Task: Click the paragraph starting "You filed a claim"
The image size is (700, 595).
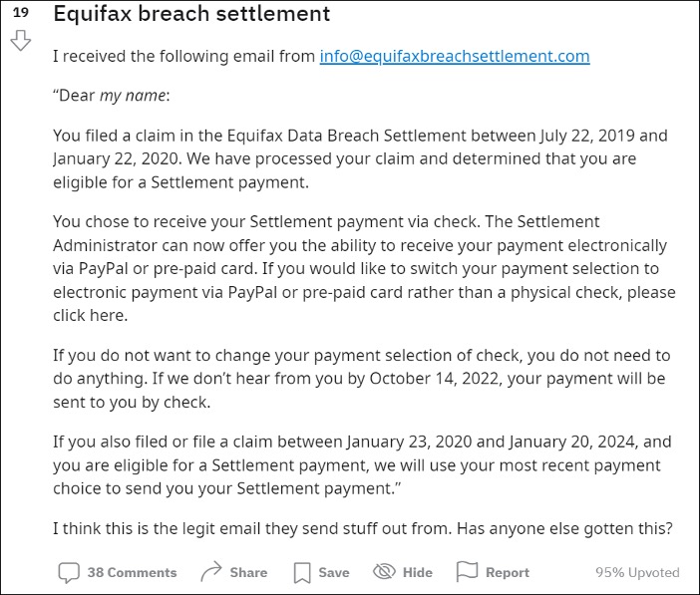Action: pyautogui.click(x=360, y=158)
